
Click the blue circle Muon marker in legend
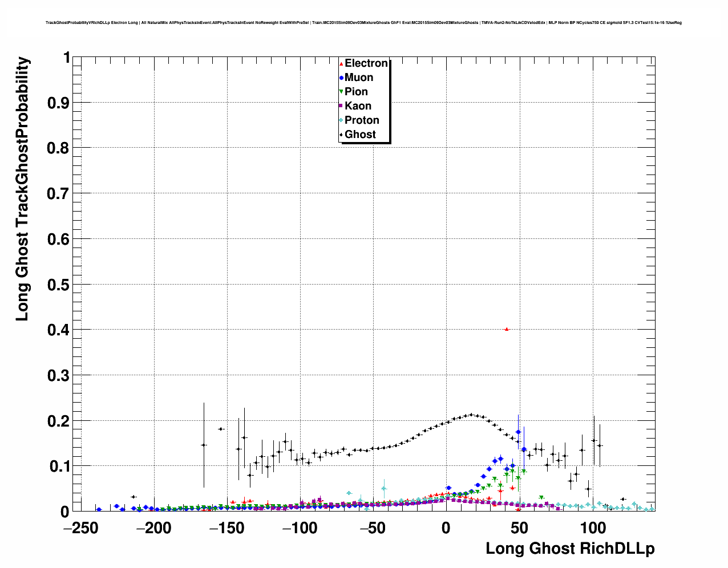pos(341,78)
